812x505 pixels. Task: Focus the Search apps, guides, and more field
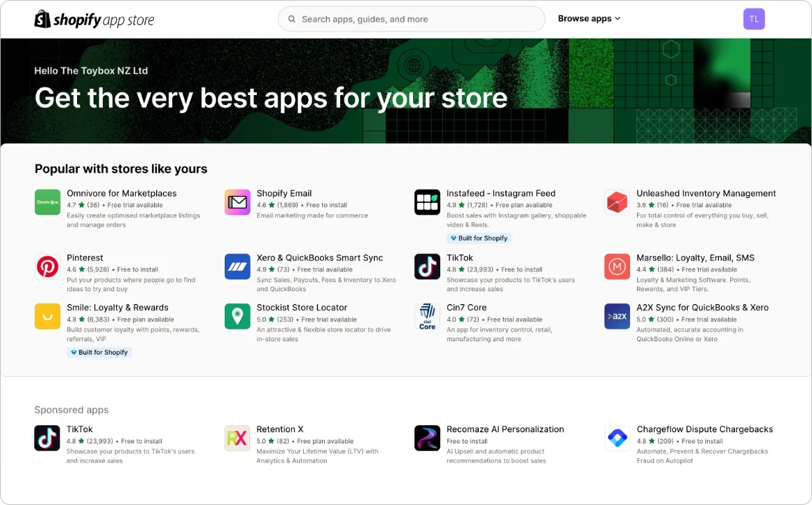[411, 19]
